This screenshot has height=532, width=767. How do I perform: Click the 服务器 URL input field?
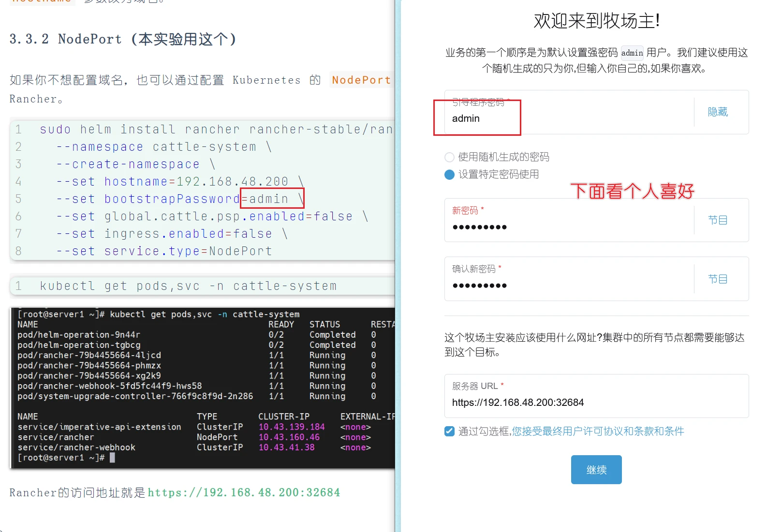[595, 403]
